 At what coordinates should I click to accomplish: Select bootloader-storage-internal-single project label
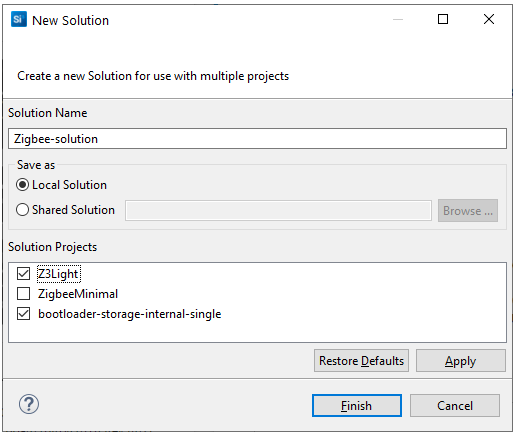point(130,314)
